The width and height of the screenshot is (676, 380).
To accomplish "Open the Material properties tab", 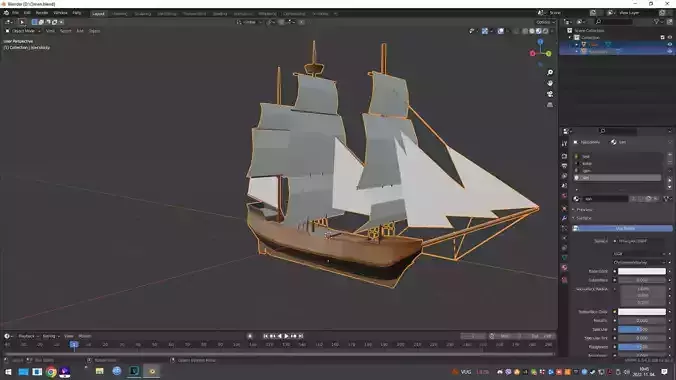I will [x=564, y=268].
